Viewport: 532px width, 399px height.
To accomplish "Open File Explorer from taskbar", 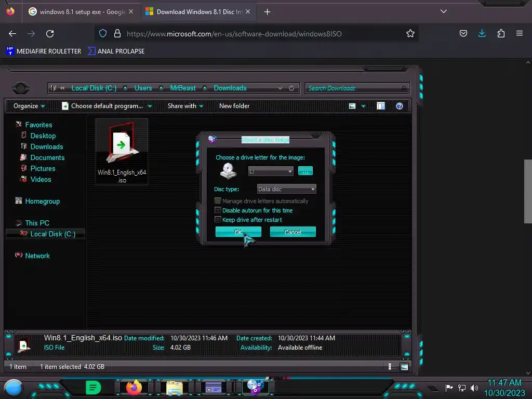I will tap(175, 388).
